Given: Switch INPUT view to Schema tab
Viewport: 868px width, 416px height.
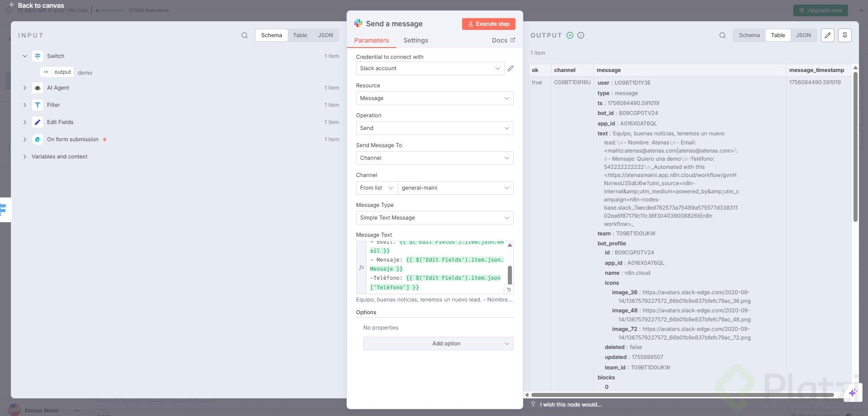Looking at the screenshot, I should 271,35.
